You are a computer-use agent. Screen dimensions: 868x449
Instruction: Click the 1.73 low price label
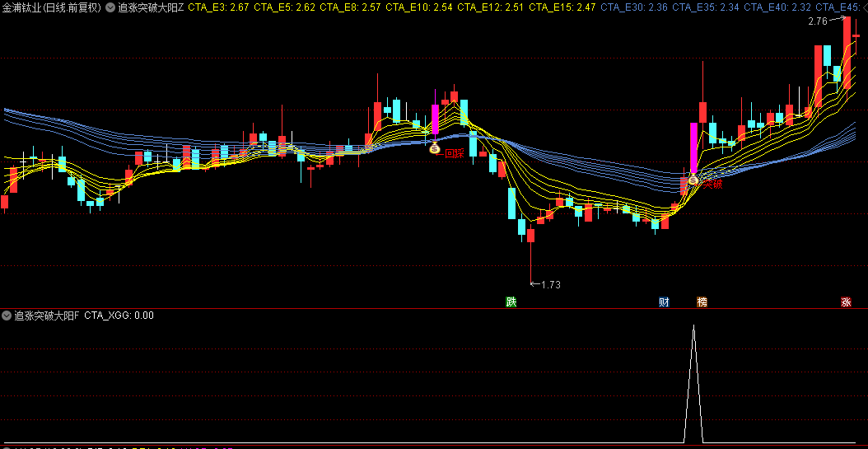[x=551, y=285]
